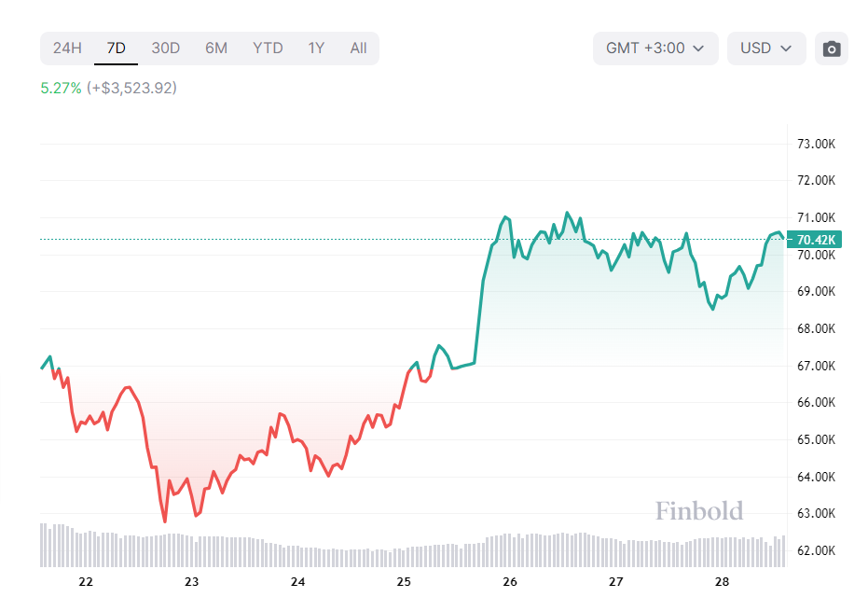Viewport: 868px width, 611px height.
Task: Click the Finbold watermark logo
Action: [699, 511]
